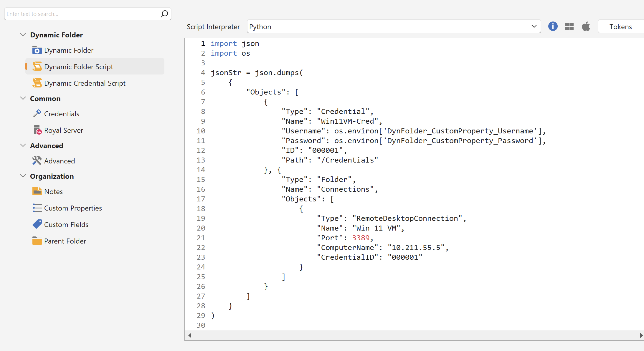Click the Notes icon
The height and width of the screenshot is (351, 644).
[37, 191]
